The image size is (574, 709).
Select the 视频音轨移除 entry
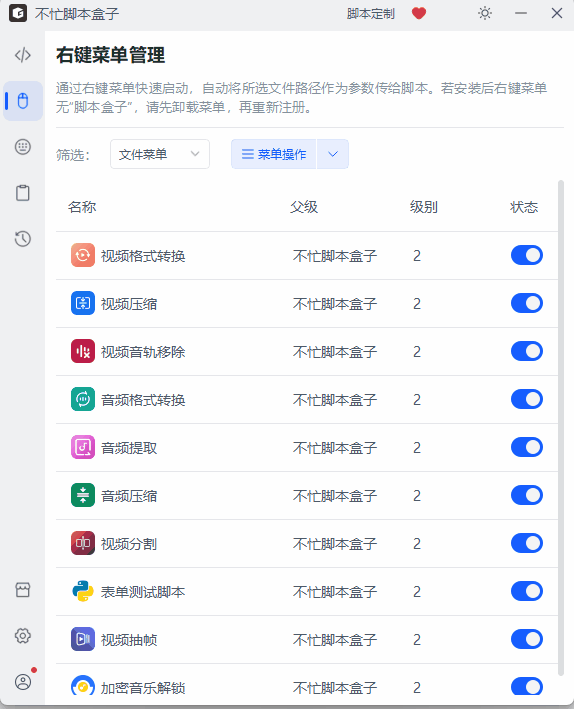[x=307, y=351]
